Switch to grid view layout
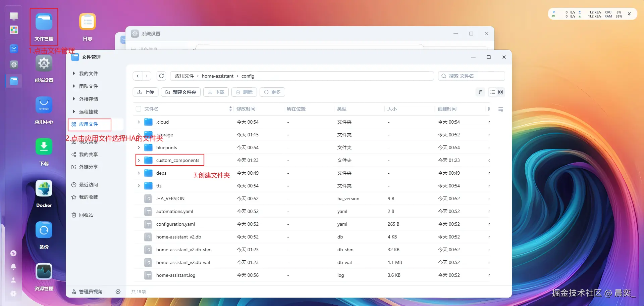This screenshot has height=306, width=644. click(x=501, y=92)
